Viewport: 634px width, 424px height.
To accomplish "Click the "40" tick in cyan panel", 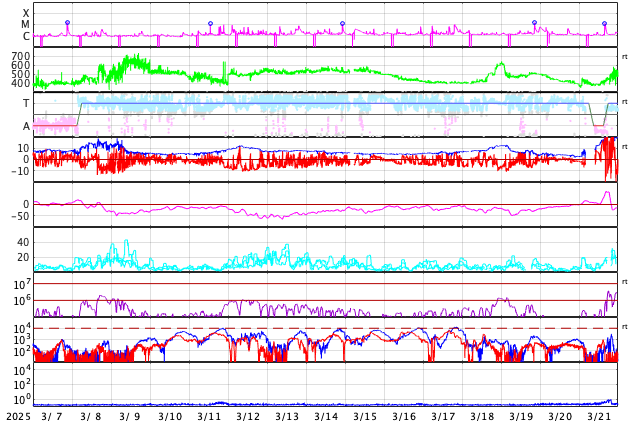I will pyautogui.click(x=23, y=243).
